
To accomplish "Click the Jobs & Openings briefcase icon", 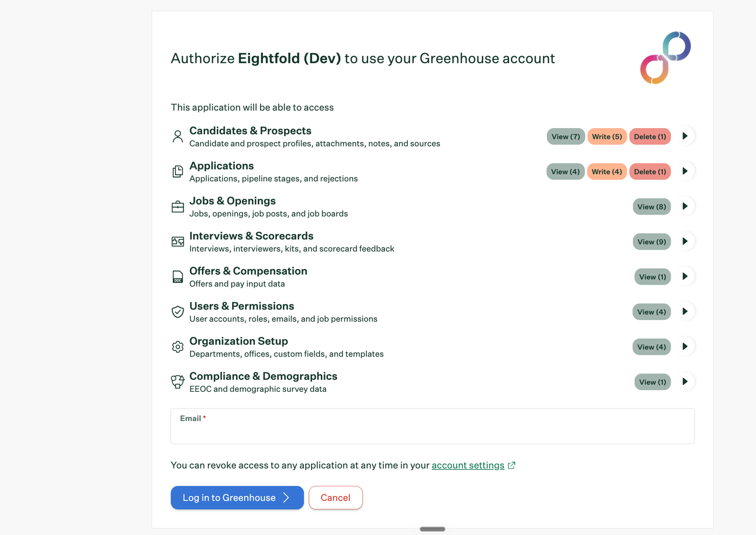I will (x=178, y=206).
